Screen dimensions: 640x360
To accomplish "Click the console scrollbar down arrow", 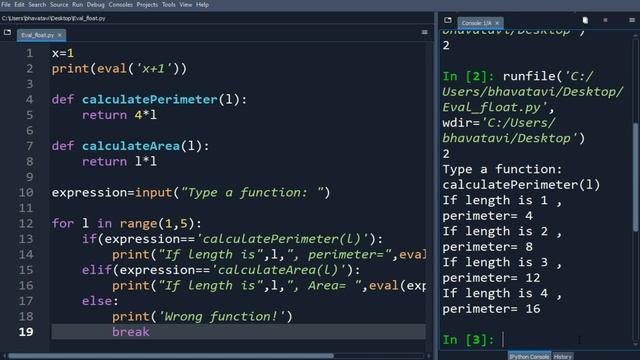I will coord(636,344).
